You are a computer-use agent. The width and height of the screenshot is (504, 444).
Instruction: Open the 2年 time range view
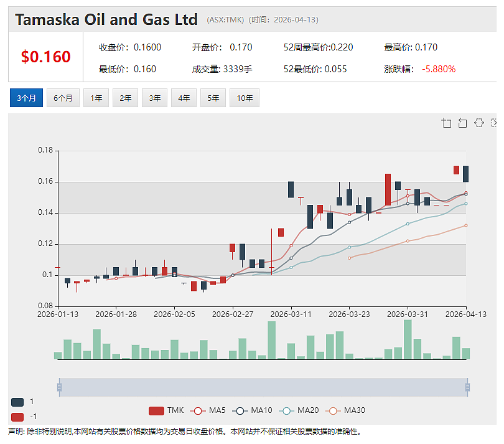125,98
